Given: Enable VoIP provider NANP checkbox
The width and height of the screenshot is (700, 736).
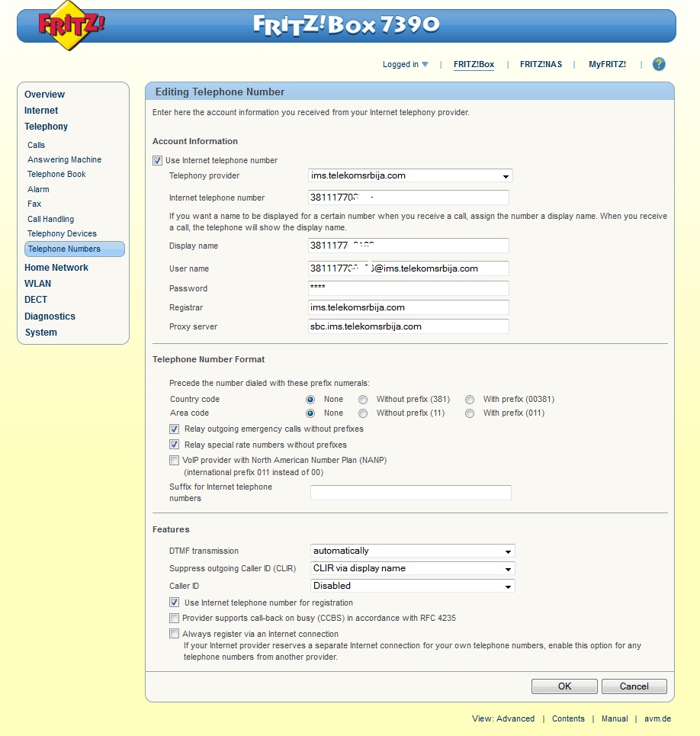Looking at the screenshot, I should pyautogui.click(x=174, y=461).
